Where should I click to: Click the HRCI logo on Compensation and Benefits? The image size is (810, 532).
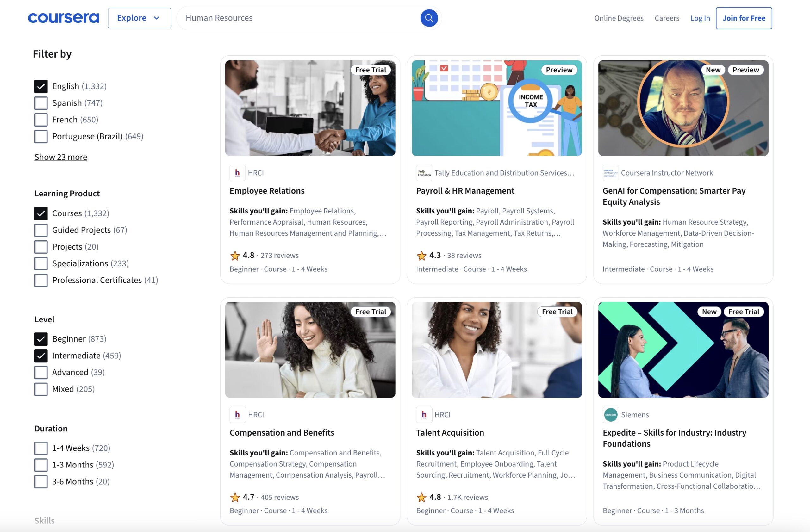tap(238, 415)
